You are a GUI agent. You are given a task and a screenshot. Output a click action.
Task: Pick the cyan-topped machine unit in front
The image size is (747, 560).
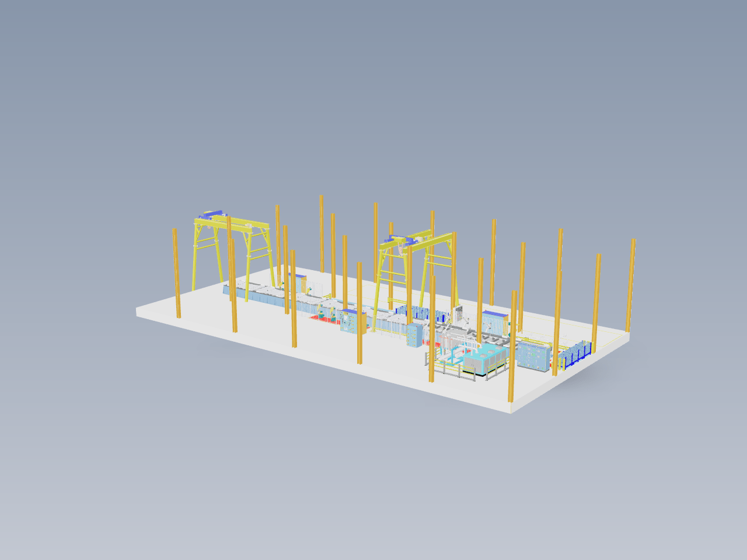point(484,359)
